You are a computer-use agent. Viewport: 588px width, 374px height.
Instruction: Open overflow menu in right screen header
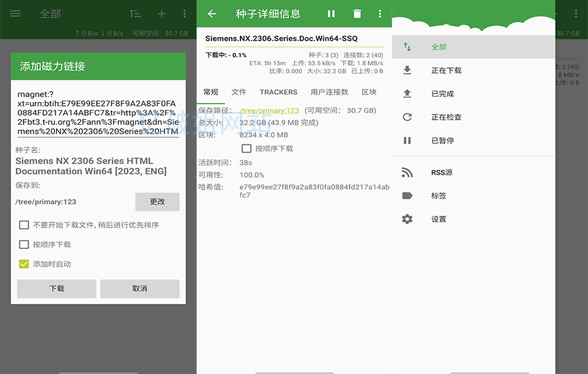point(576,14)
